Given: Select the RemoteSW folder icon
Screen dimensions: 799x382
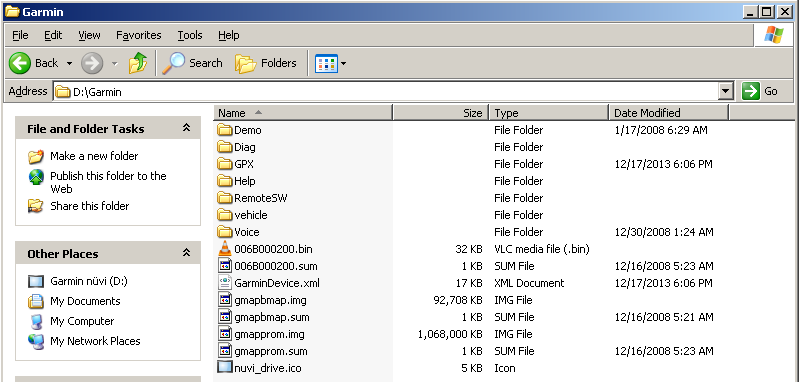Looking at the screenshot, I should click(x=225, y=198).
